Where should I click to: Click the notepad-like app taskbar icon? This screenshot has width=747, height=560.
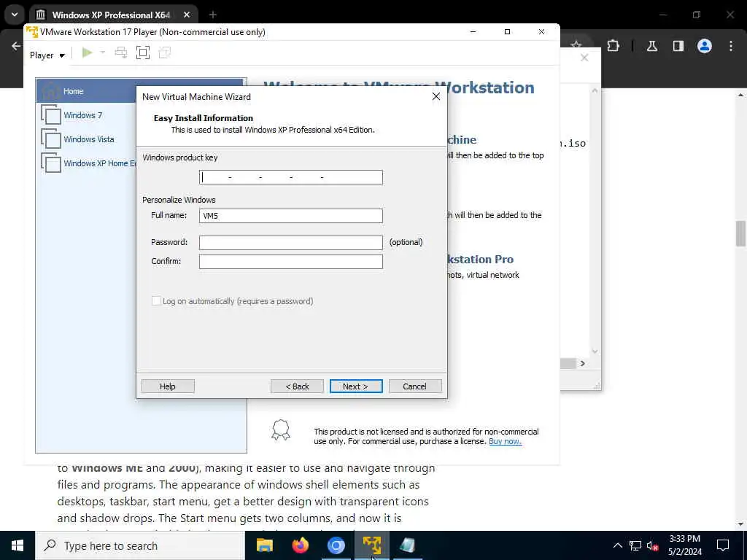tap(407, 545)
